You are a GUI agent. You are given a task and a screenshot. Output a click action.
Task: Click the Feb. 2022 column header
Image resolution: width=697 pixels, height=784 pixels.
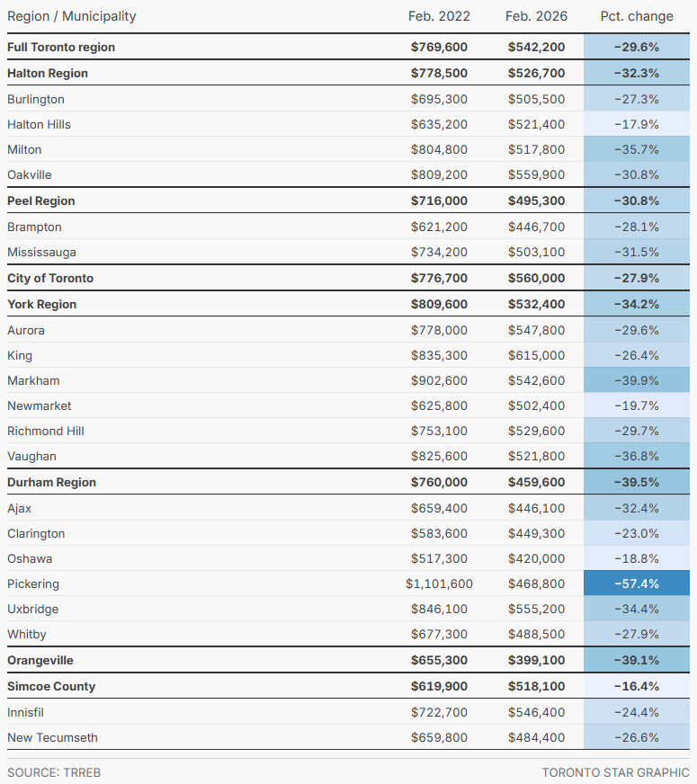pos(439,16)
